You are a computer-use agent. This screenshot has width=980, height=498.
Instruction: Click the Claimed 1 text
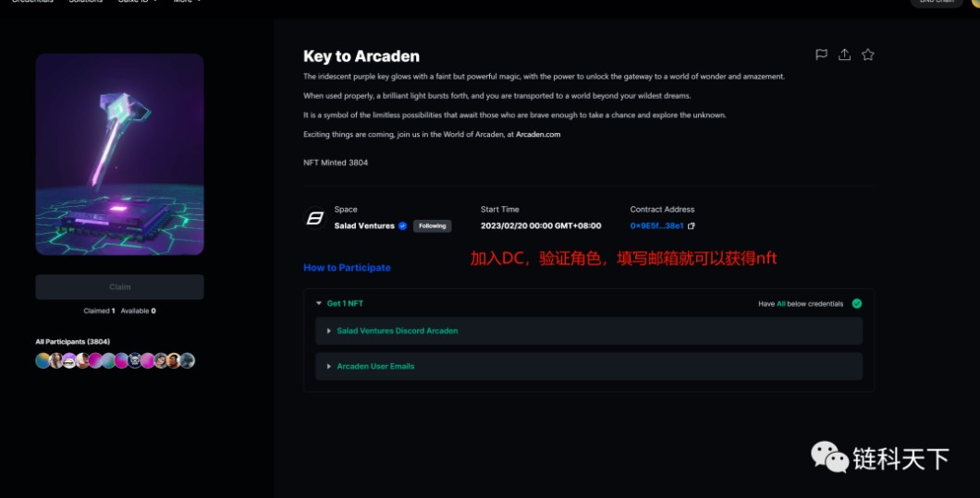click(x=99, y=310)
